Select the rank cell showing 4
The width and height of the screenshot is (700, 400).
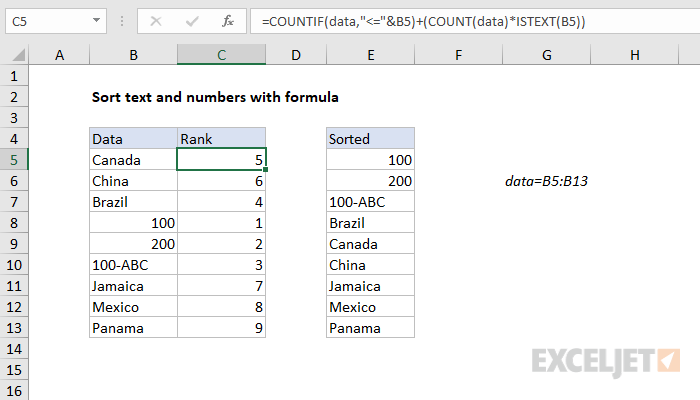click(x=221, y=202)
